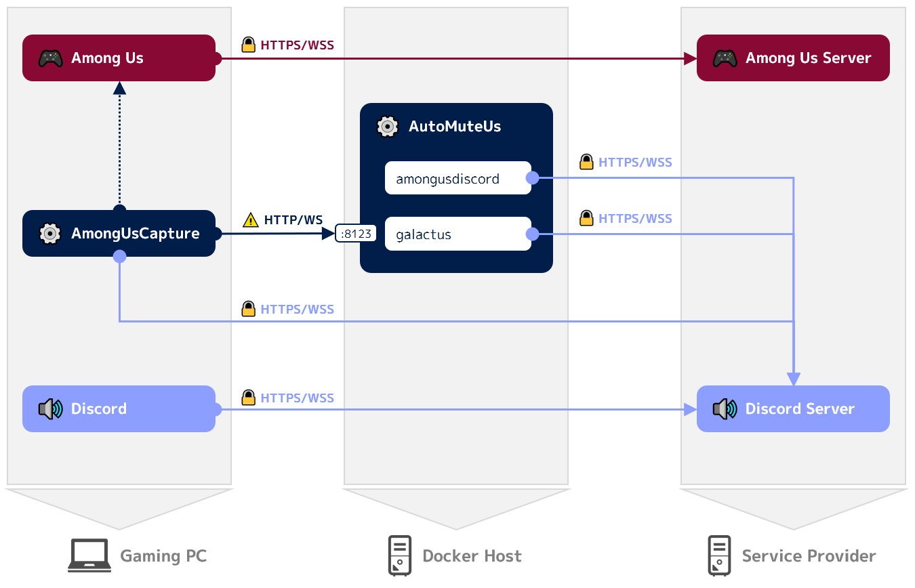Click the speaker icon in the Discord box
The height and width of the screenshot is (588, 915).
tap(50, 409)
